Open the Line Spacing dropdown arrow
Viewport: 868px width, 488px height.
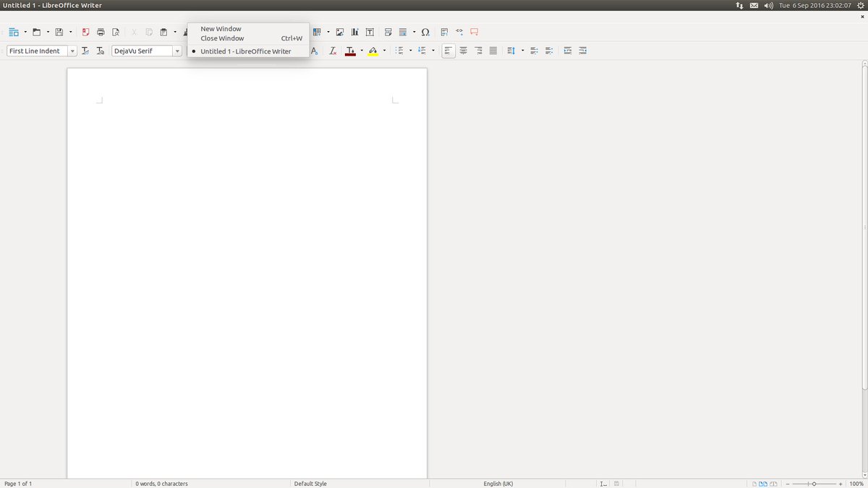point(522,51)
